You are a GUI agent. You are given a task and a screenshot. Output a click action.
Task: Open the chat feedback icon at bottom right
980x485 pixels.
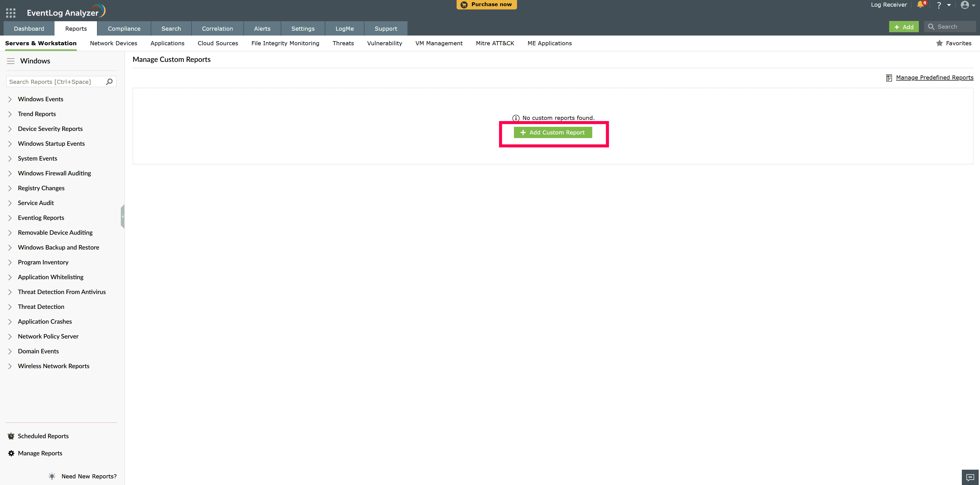coord(970,477)
